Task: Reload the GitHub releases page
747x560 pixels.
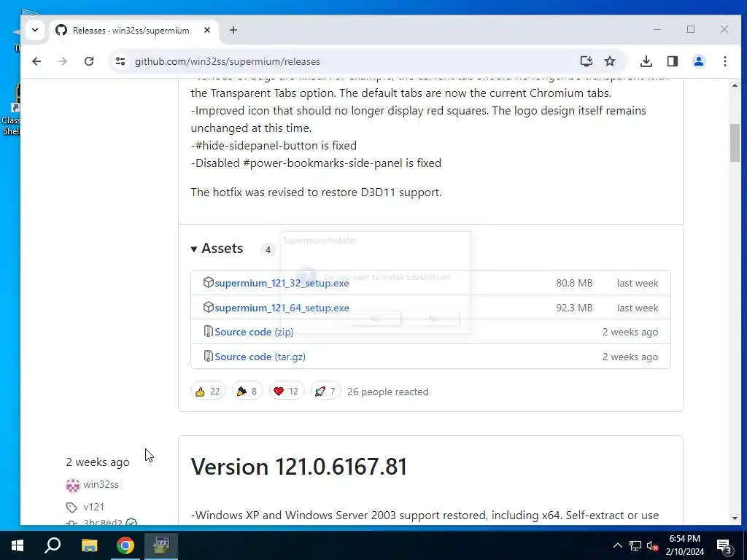Action: pyautogui.click(x=88, y=61)
